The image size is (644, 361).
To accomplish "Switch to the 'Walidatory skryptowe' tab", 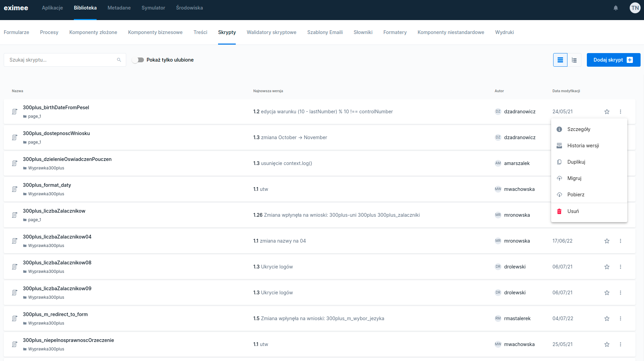I will (271, 32).
